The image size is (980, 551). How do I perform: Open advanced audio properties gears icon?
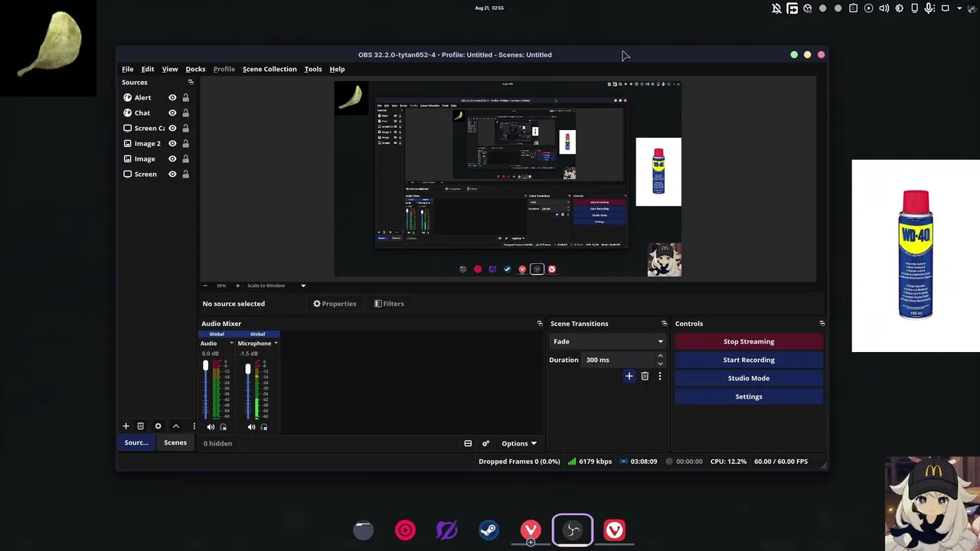tap(485, 443)
